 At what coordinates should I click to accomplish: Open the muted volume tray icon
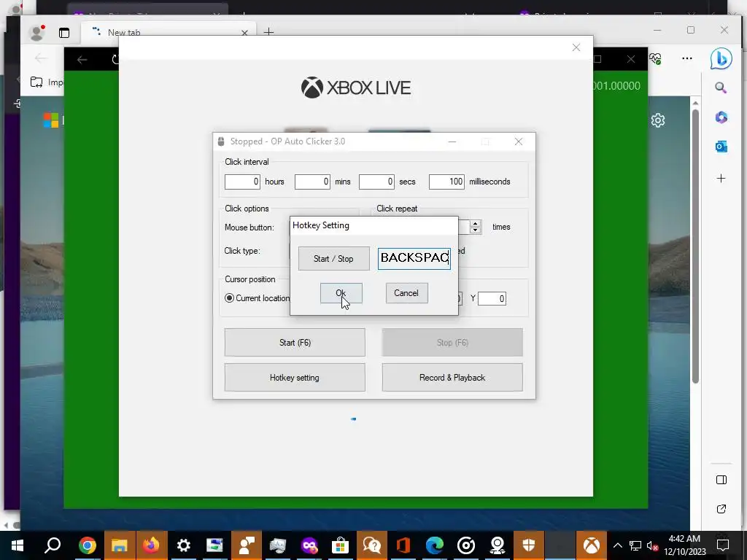[x=652, y=545]
